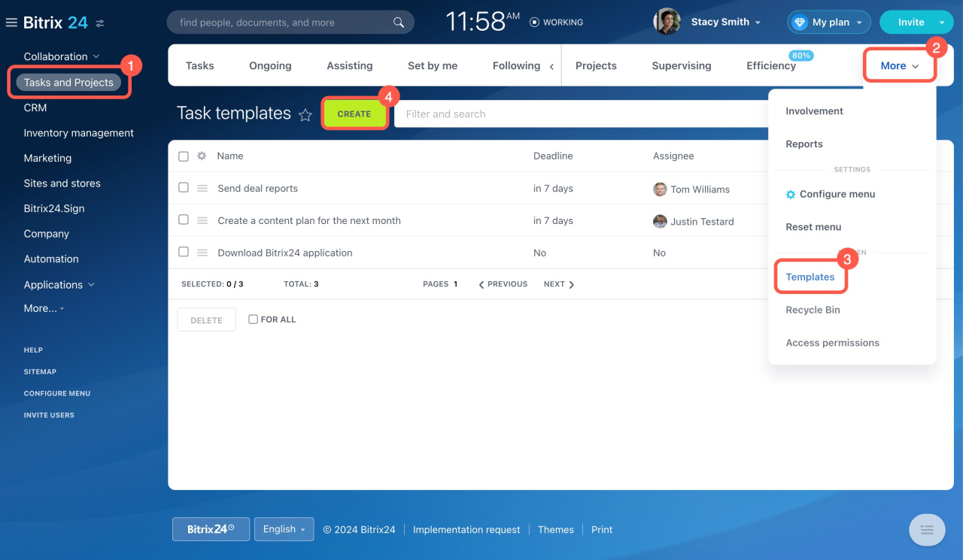Choose Reset menu option
Image resolution: width=963 pixels, height=560 pixels.
(813, 227)
